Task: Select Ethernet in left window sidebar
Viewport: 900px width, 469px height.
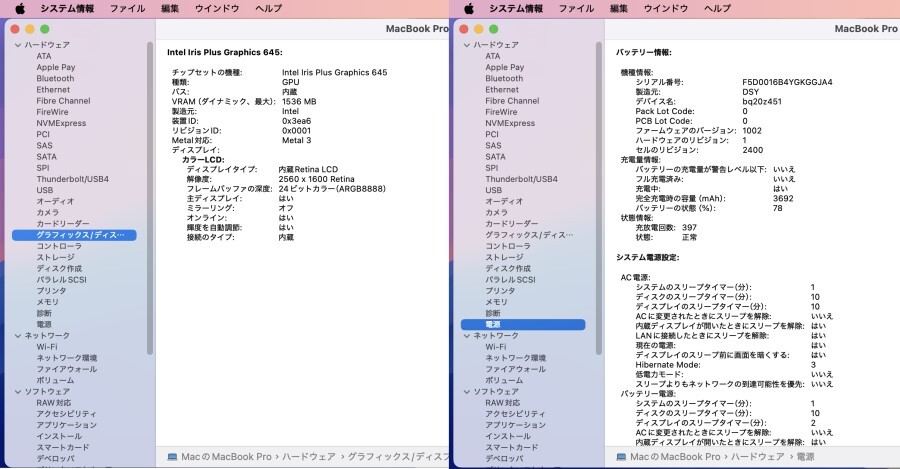Action: click(x=53, y=90)
